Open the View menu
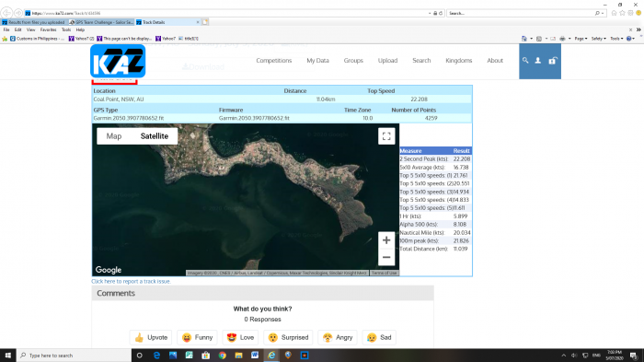The width and height of the screenshot is (644, 362). click(30, 29)
